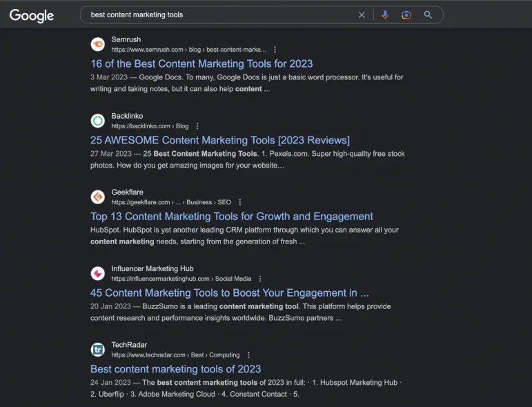The width and height of the screenshot is (532, 407).
Task: Open "Top 13 Content Marketing Tools" Geekflare link
Action: [231, 217]
